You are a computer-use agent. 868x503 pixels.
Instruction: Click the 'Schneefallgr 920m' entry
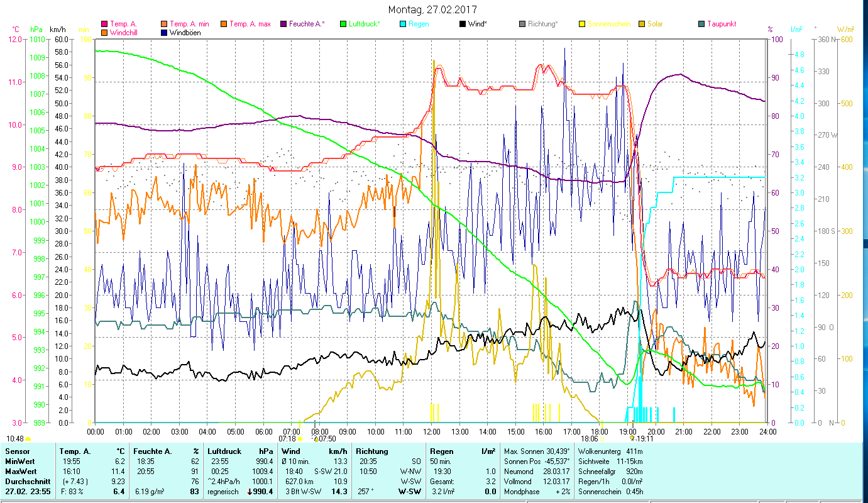point(610,472)
